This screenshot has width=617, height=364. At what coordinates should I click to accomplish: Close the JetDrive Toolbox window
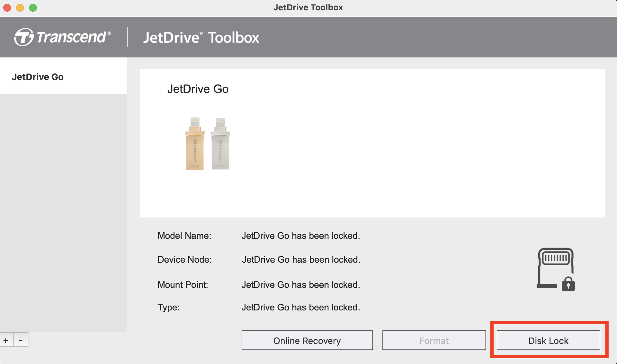(x=7, y=7)
